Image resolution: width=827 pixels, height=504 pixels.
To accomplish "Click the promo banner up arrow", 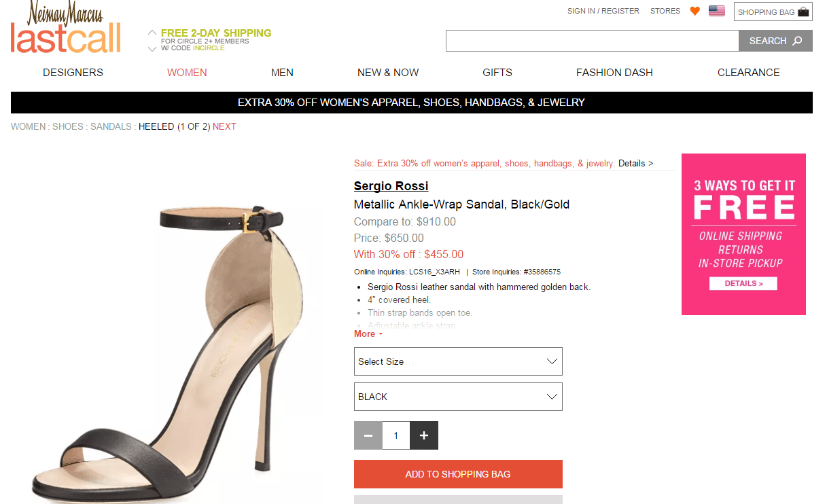I will pyautogui.click(x=152, y=33).
